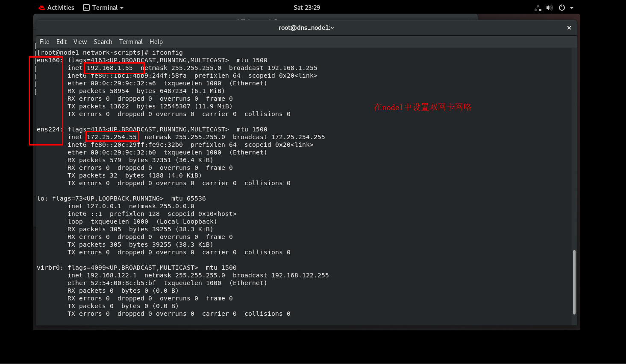
Task: Open the File menu
Action: point(44,42)
